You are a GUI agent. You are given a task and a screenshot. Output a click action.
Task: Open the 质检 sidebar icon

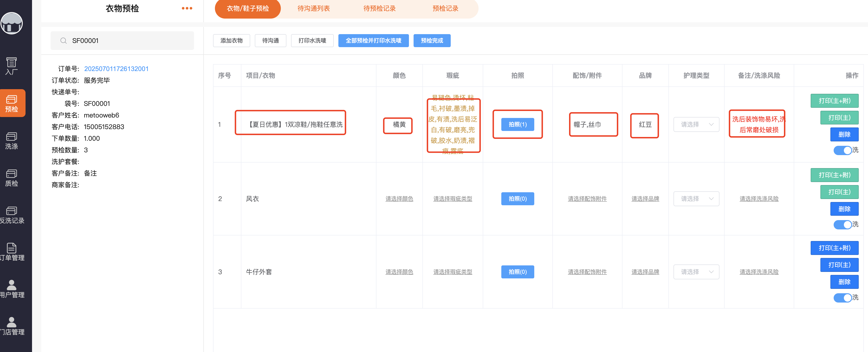click(x=11, y=178)
